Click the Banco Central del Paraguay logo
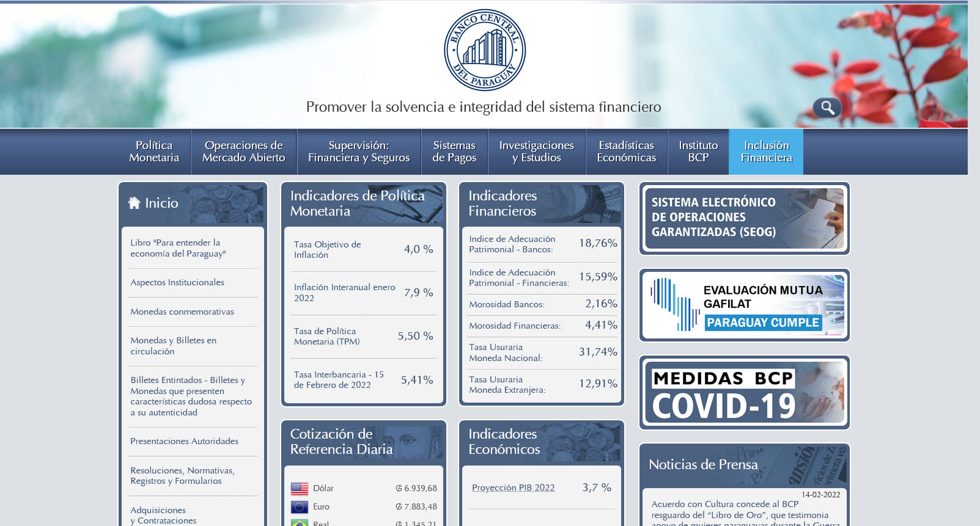The height and width of the screenshot is (526, 980). pyautogui.click(x=484, y=50)
